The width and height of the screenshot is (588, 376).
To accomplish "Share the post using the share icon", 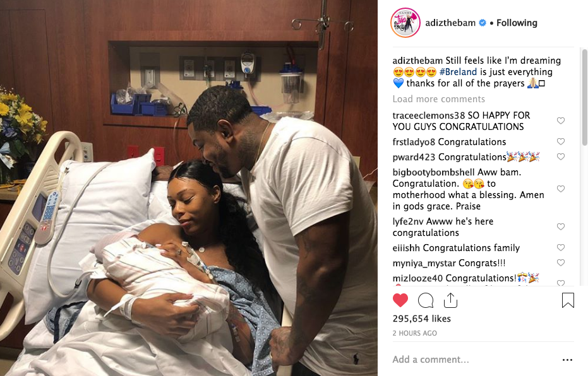I will (450, 300).
